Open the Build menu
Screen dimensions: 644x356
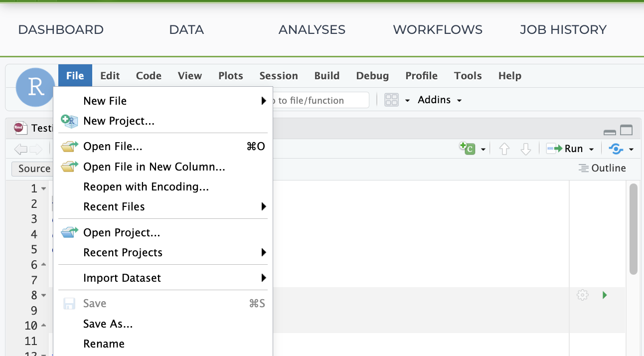point(327,76)
